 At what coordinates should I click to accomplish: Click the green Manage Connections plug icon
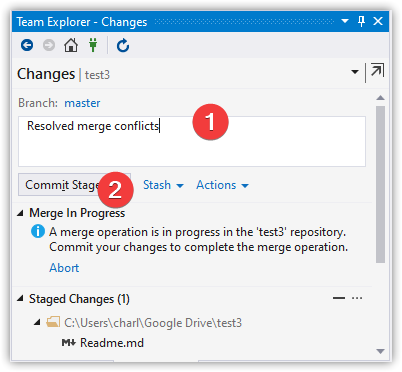click(93, 45)
